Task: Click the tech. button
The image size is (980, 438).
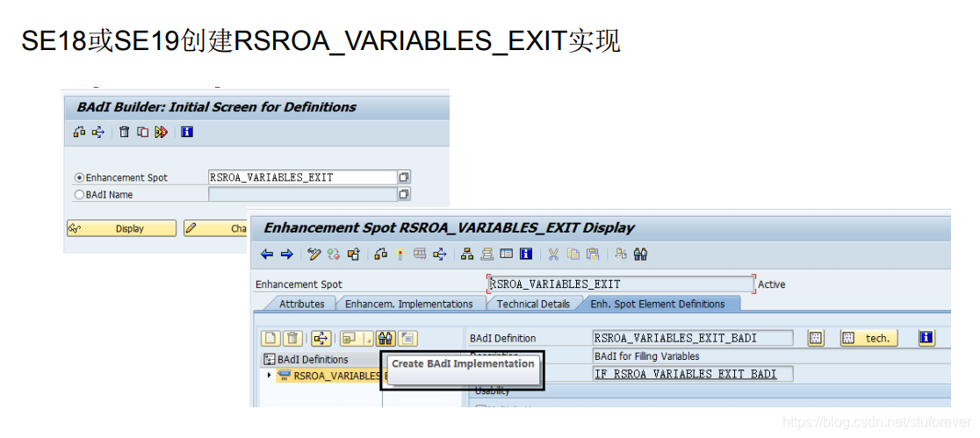Action: (868, 338)
